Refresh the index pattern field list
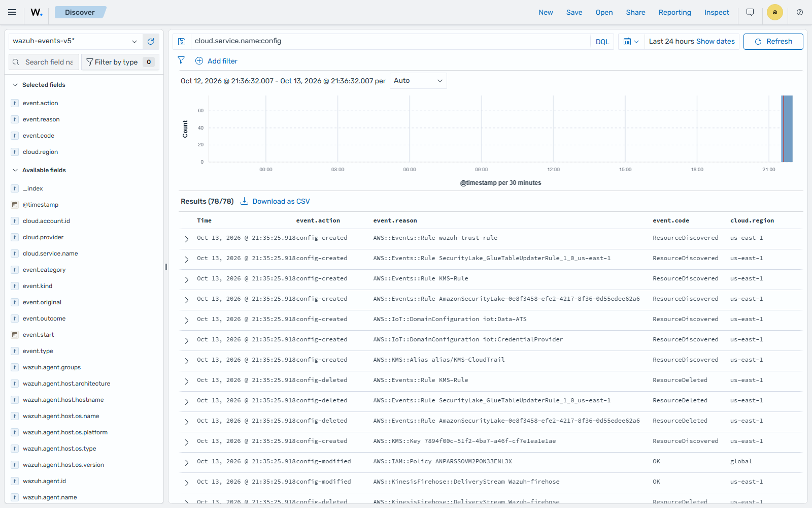The height and width of the screenshot is (508, 812). point(151,42)
